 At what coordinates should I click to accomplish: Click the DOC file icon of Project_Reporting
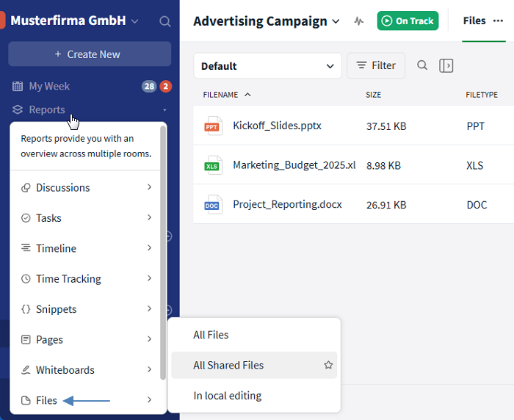point(213,204)
